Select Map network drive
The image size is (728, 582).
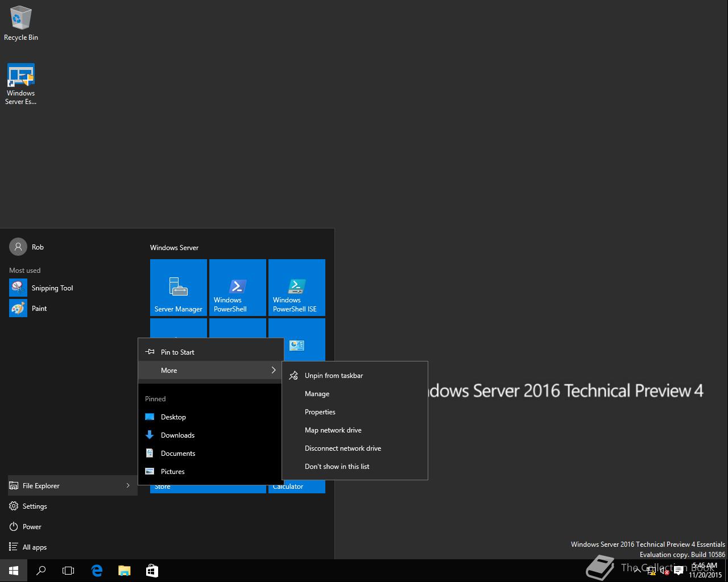coord(355,430)
